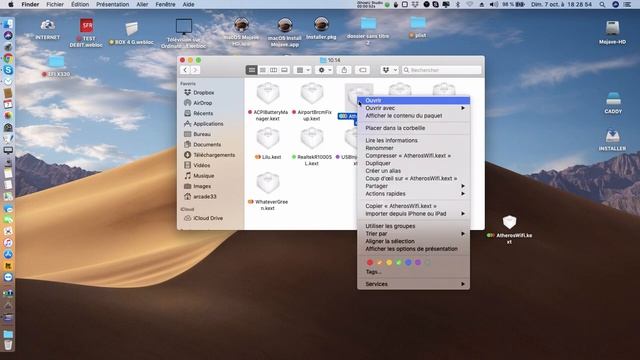This screenshot has width=640, height=360.
Task: Open Images in the Finder sidebar
Action: coord(202,186)
